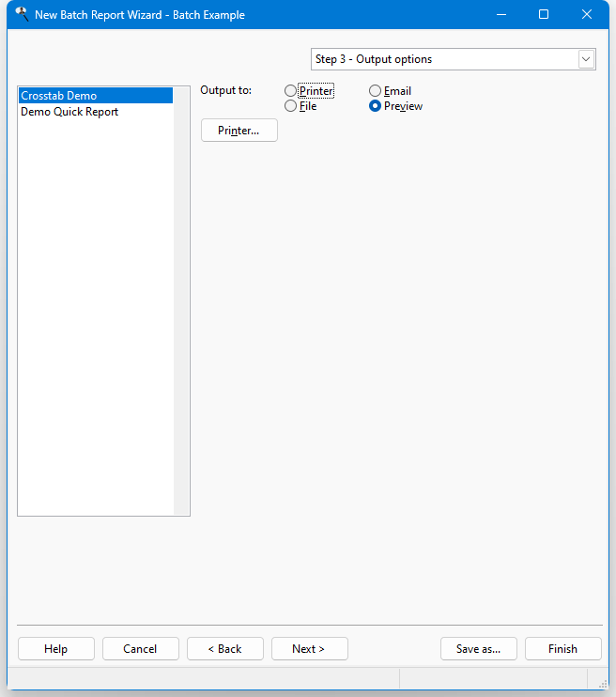Screen dimensions: 616x697
Task: Expand the Step 3 dropdown arrow
Action: (x=586, y=59)
